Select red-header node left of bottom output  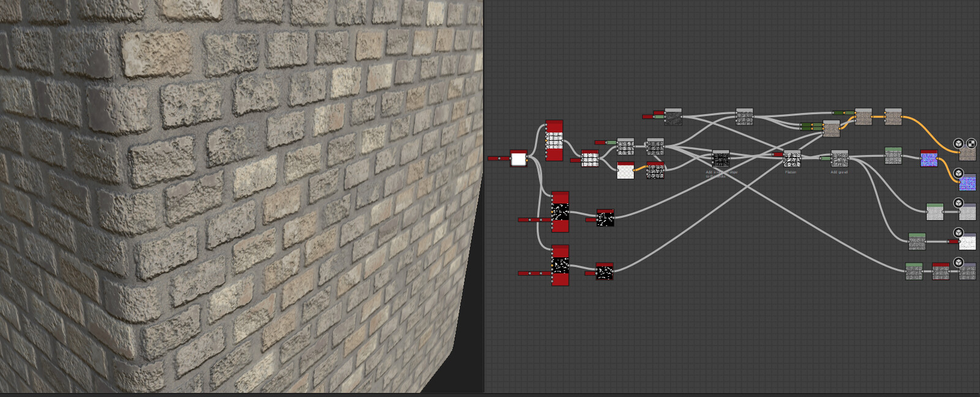(941, 271)
